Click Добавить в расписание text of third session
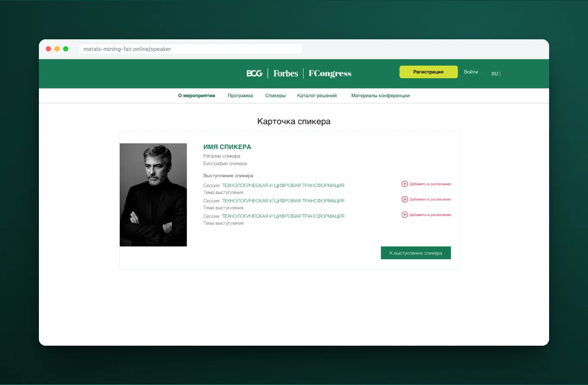The width and height of the screenshot is (588, 385). (x=430, y=215)
